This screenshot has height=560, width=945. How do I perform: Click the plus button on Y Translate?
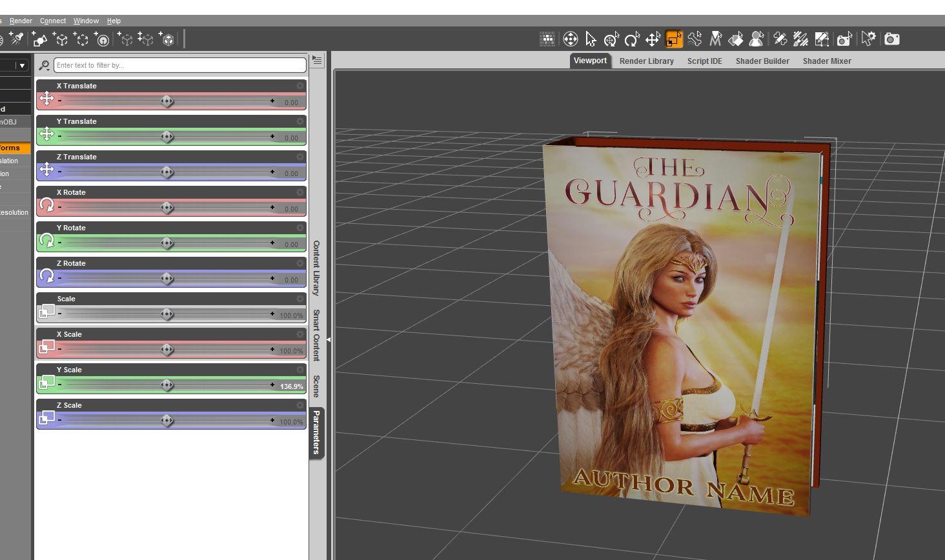[272, 136]
